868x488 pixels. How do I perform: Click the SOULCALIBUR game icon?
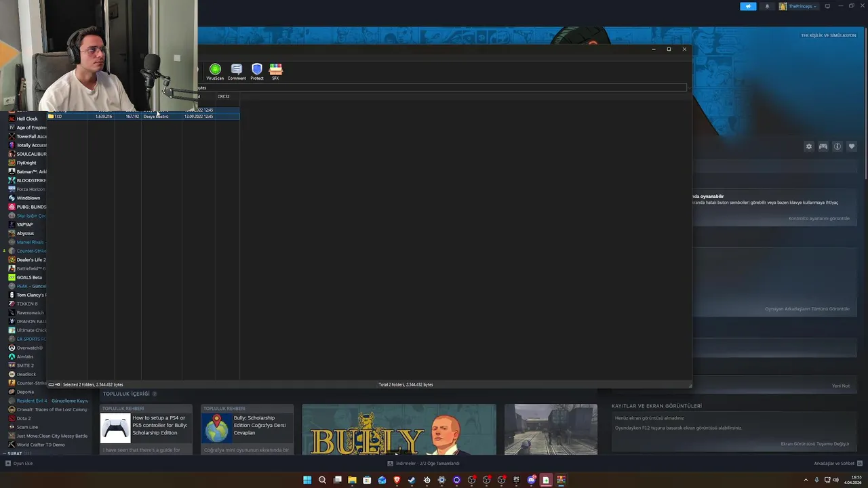[12, 154]
